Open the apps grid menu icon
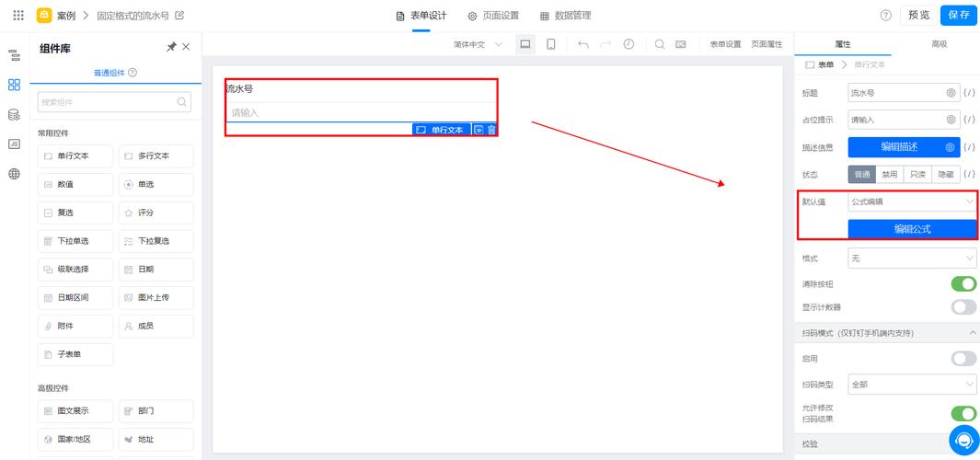Viewport: 980px width, 460px height. [x=18, y=16]
